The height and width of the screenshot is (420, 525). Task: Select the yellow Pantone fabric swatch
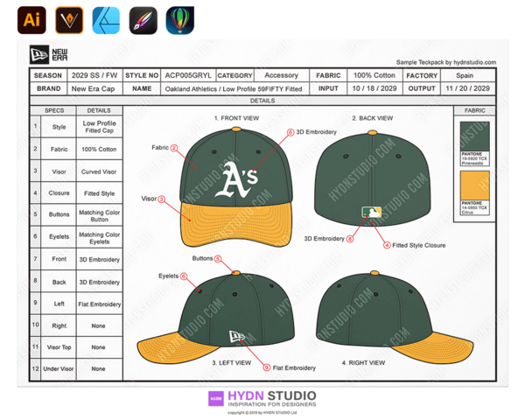pyautogui.click(x=475, y=185)
